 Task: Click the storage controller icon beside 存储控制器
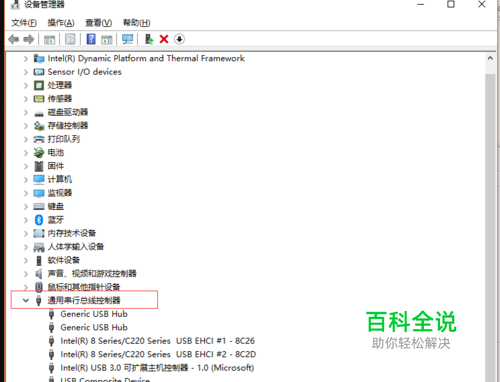coord(39,126)
